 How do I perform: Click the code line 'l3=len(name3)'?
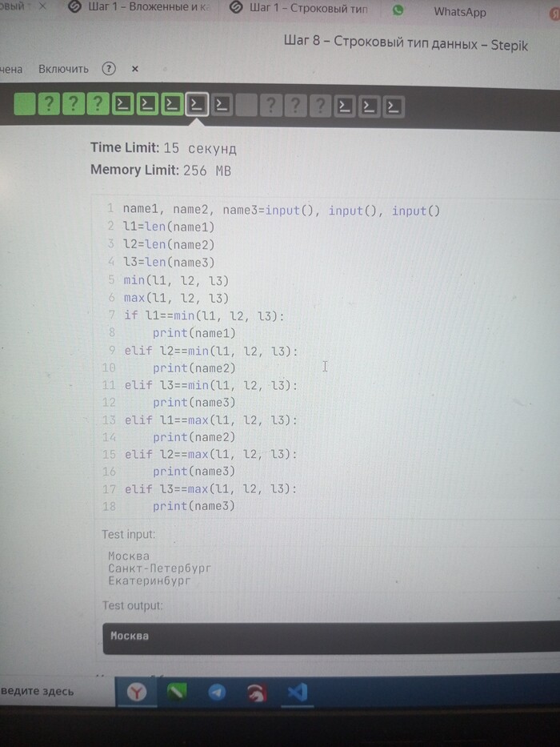(x=169, y=262)
